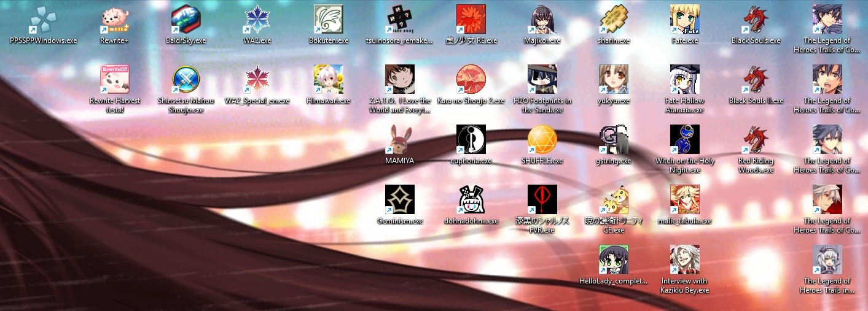Select the Bokuten.exe shortcut
The image size is (868, 311).
(329, 20)
